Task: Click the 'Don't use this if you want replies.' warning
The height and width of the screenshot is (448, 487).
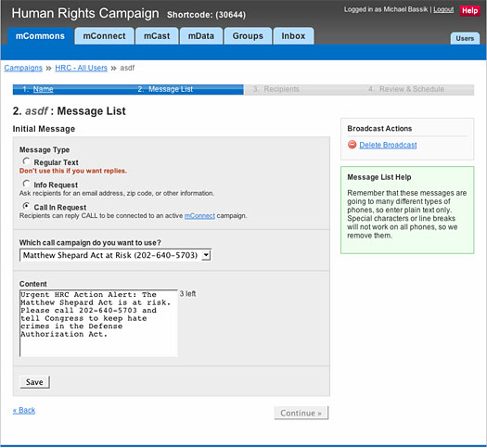Action: 73,171
